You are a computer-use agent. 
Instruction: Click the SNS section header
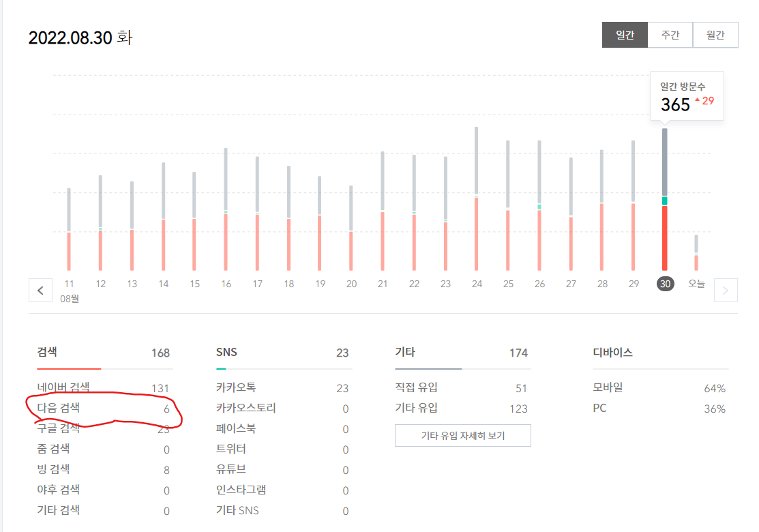(227, 352)
